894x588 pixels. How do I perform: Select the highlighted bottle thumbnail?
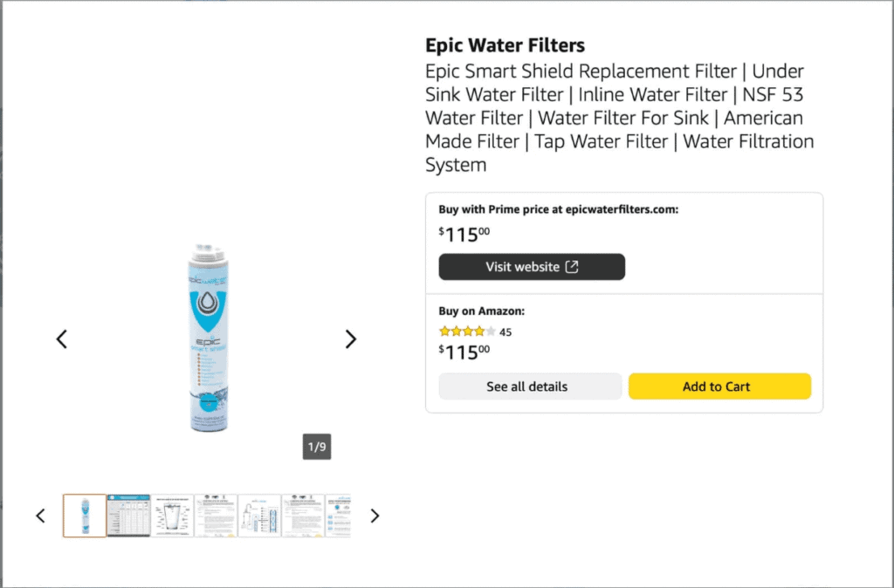click(85, 515)
